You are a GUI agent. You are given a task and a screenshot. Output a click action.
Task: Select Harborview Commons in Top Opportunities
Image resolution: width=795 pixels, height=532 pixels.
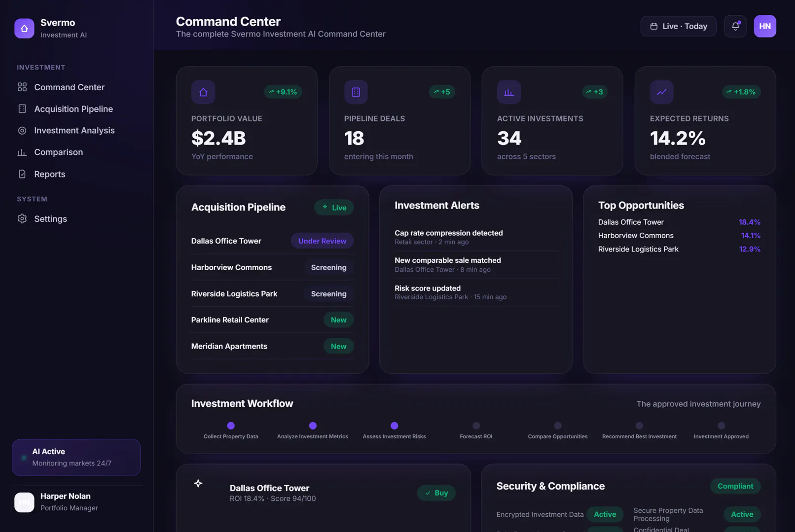tap(679, 236)
